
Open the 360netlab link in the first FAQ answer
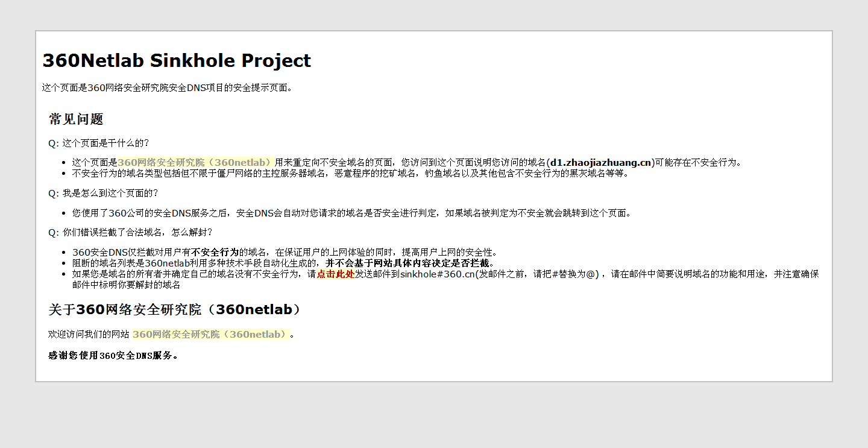[x=196, y=162]
